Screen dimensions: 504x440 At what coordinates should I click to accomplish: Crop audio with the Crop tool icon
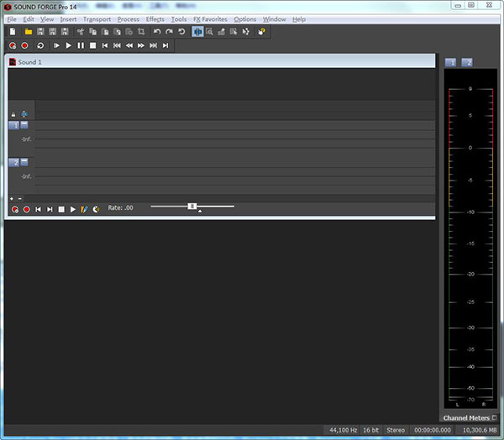(141, 32)
